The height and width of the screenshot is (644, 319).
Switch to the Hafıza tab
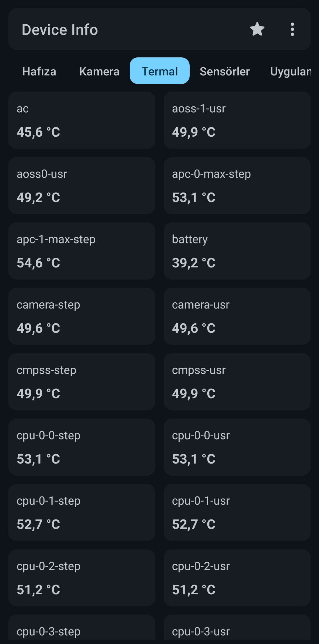pyautogui.click(x=39, y=71)
